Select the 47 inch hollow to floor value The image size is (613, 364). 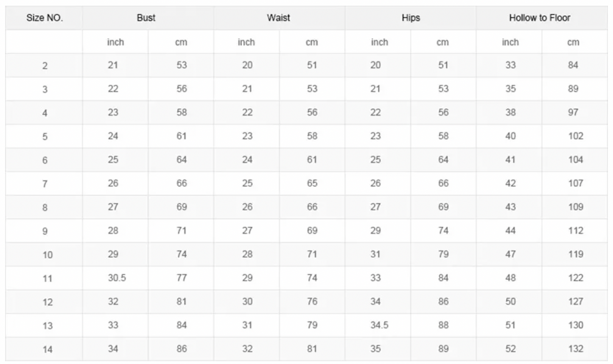click(x=510, y=254)
